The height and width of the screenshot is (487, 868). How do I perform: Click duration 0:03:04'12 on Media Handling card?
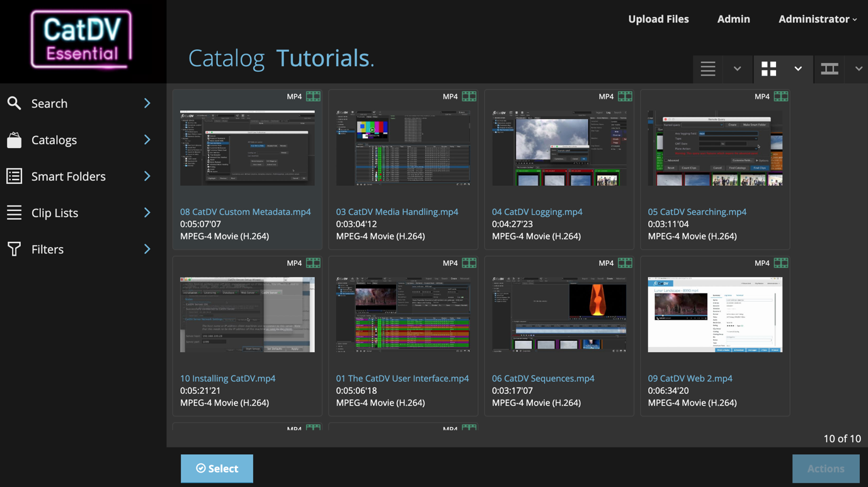pos(357,224)
